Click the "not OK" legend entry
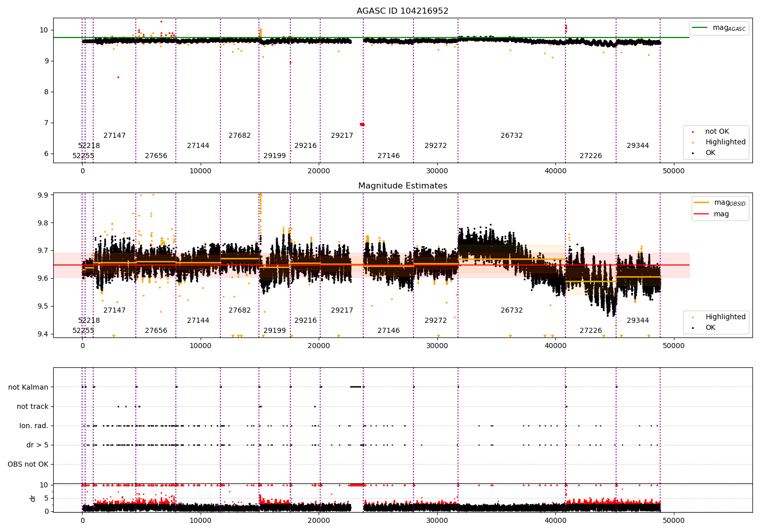 click(717, 131)
